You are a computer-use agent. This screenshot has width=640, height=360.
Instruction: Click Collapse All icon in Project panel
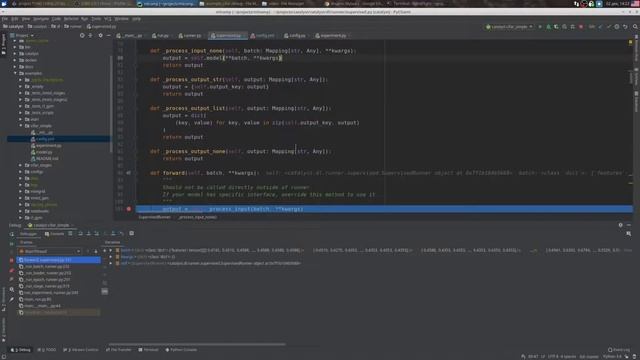[x=90, y=36]
